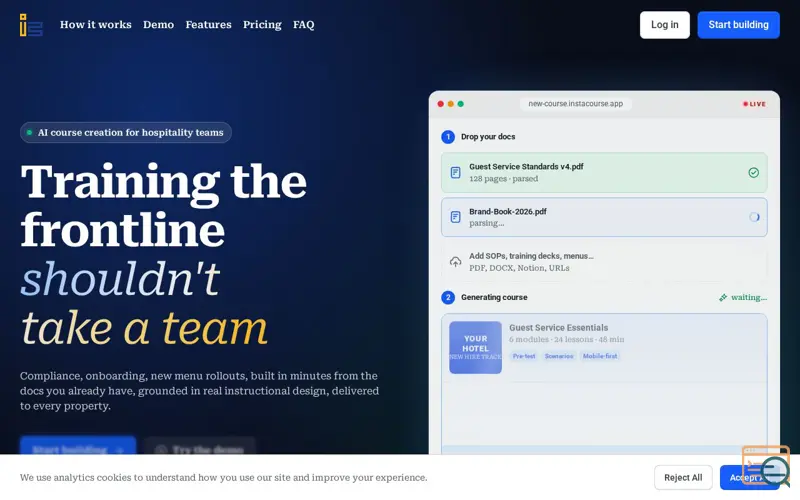Click the 128 pages parsed text
Screen dimensions: 800x500
pos(504,179)
